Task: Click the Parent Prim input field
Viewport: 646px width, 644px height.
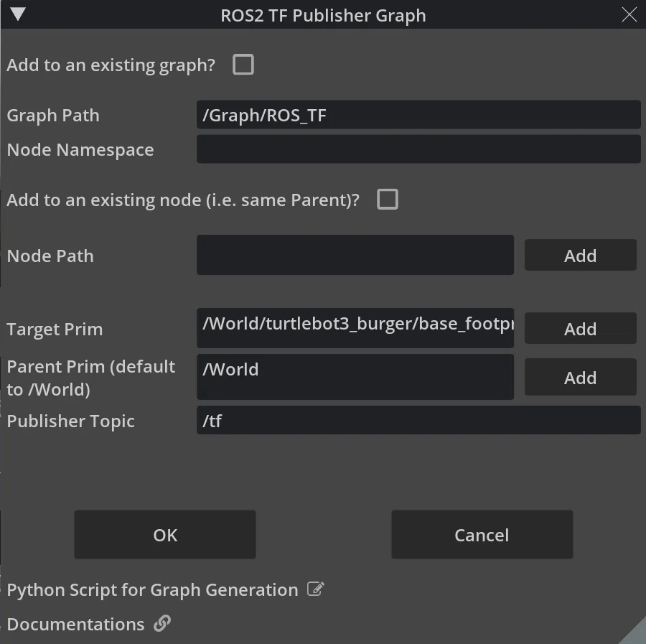Action: click(x=355, y=377)
